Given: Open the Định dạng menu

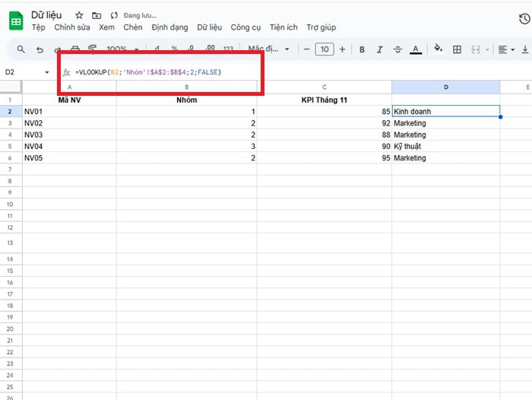Looking at the screenshot, I should click(x=169, y=27).
